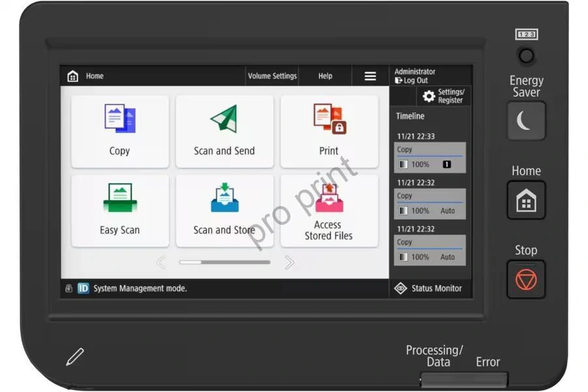Go to previous home page arrow
The height and width of the screenshot is (392, 588).
coord(161,263)
